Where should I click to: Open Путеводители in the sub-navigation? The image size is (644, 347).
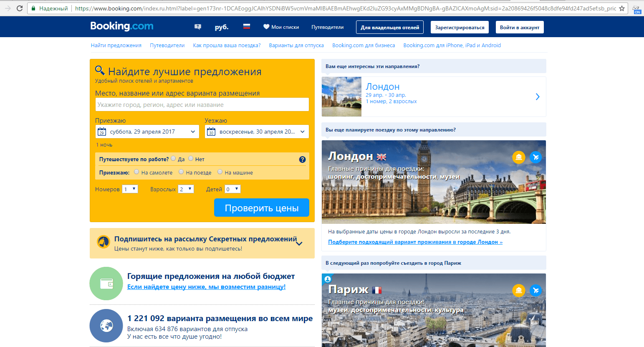[x=167, y=46]
